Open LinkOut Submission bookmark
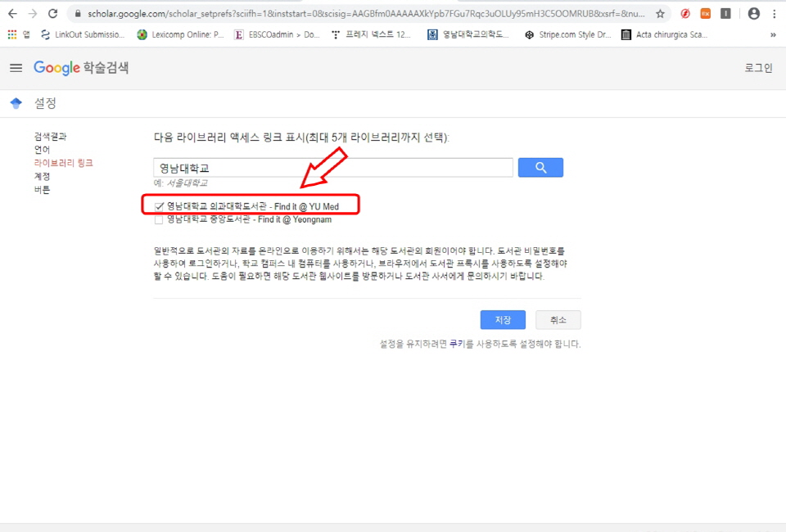 (82, 34)
